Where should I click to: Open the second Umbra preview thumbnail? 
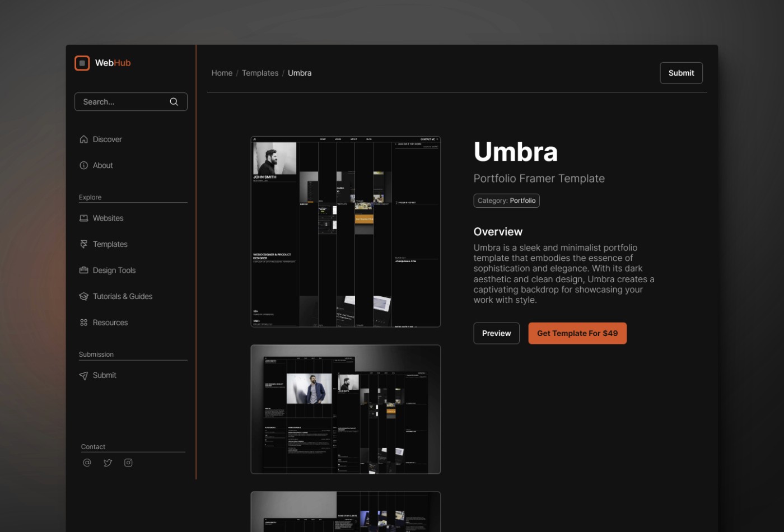[x=345, y=409]
